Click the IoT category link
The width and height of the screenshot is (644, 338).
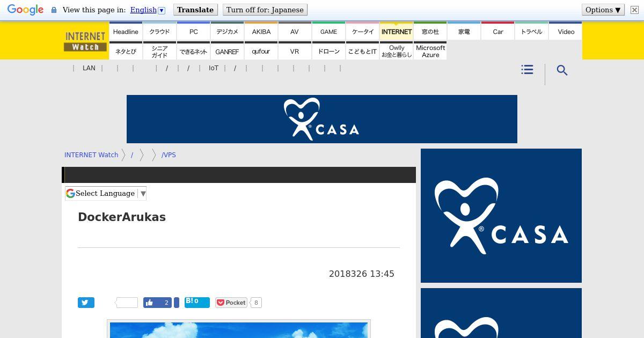[214, 68]
